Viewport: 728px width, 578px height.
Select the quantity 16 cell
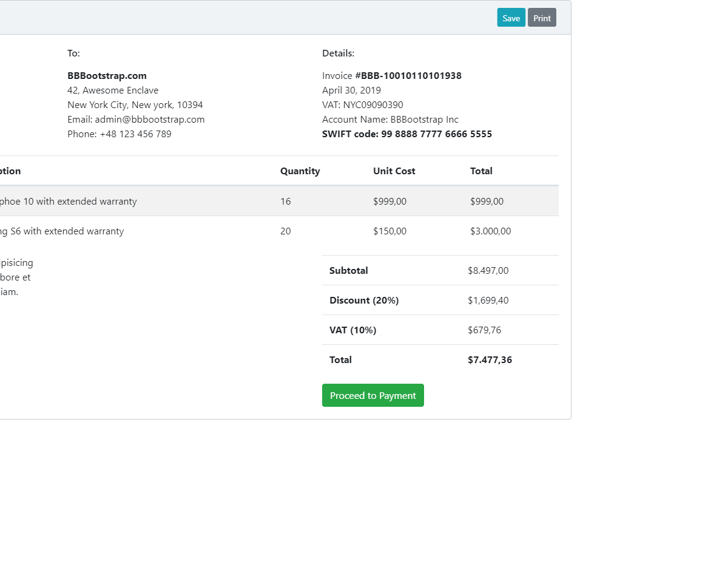[286, 202]
